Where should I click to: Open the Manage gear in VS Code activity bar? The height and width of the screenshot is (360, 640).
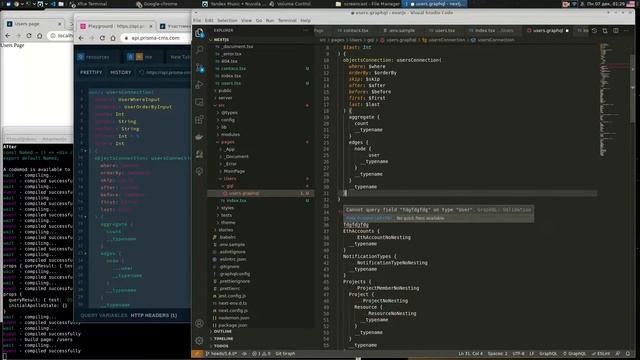pyautogui.click(x=199, y=340)
